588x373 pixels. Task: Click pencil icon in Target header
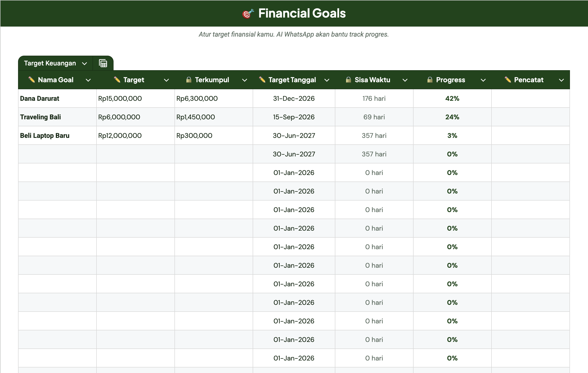117,80
